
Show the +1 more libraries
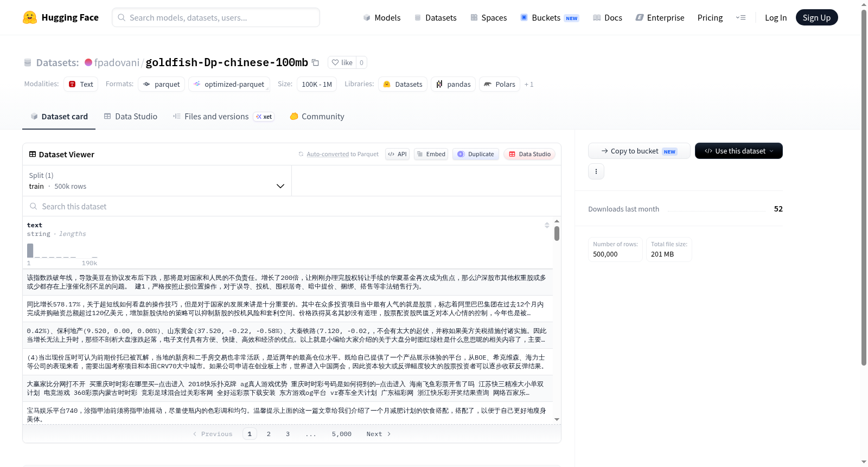click(529, 84)
